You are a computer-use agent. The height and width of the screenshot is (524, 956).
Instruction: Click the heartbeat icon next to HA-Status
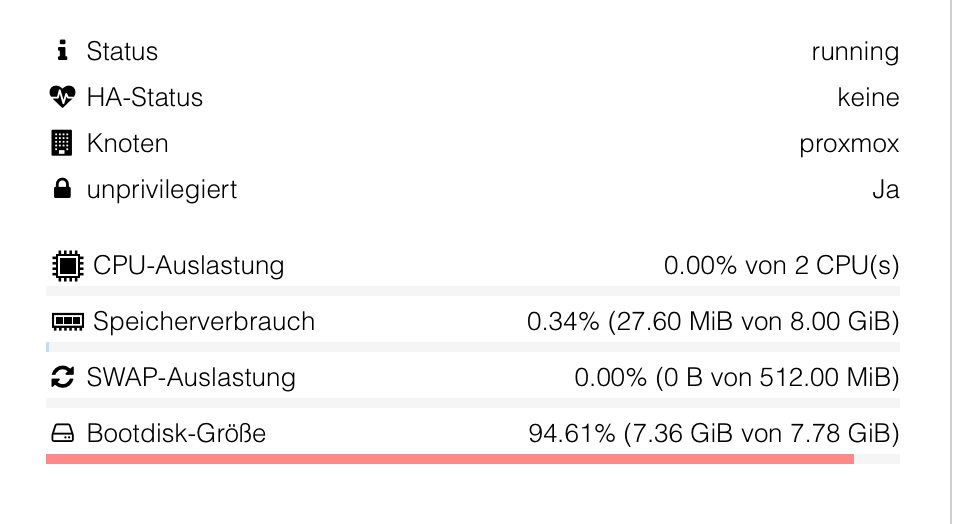point(62,96)
